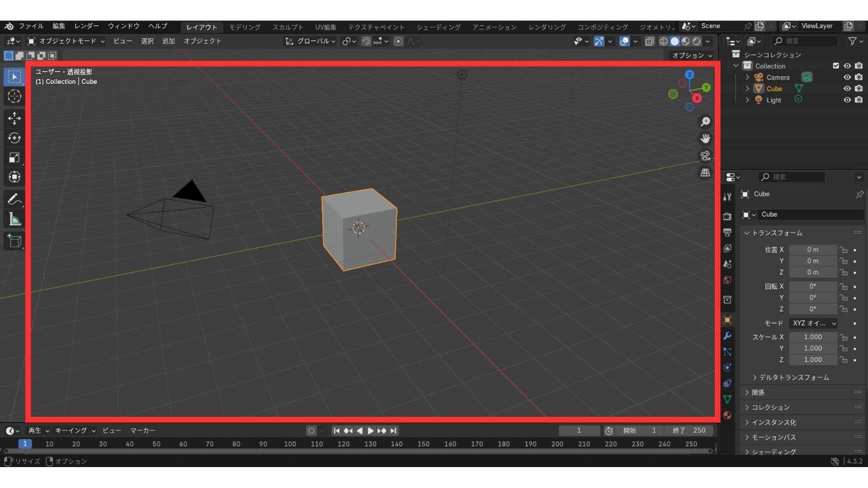Open the Output properties tab

pyautogui.click(x=728, y=233)
